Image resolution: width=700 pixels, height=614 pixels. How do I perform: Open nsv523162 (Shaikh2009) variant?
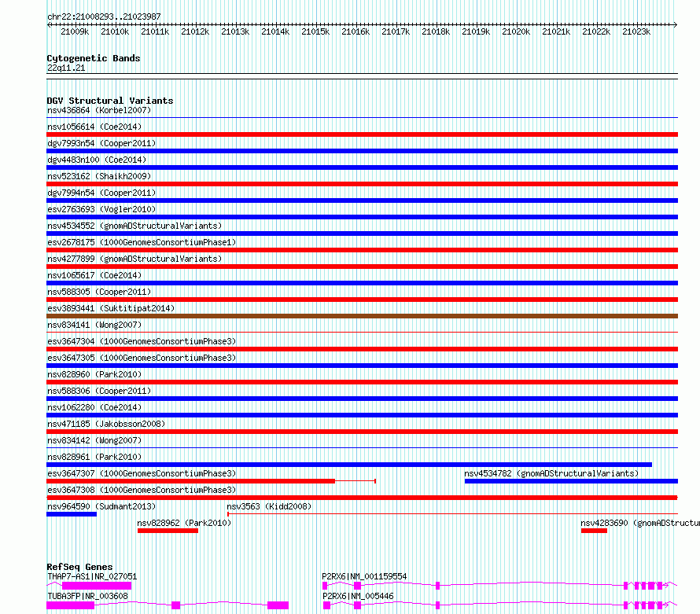pos(99,176)
